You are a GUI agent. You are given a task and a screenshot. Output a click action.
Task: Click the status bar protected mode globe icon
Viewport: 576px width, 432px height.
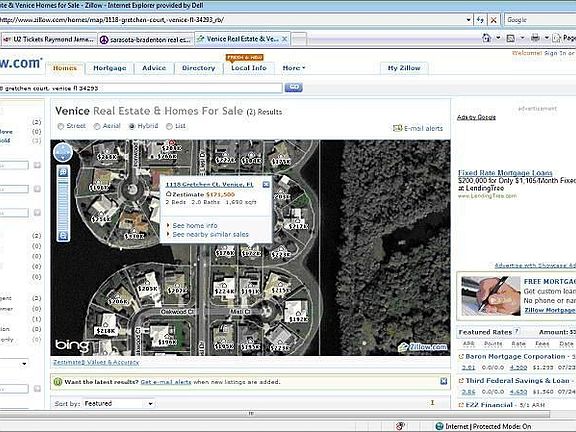point(439,426)
